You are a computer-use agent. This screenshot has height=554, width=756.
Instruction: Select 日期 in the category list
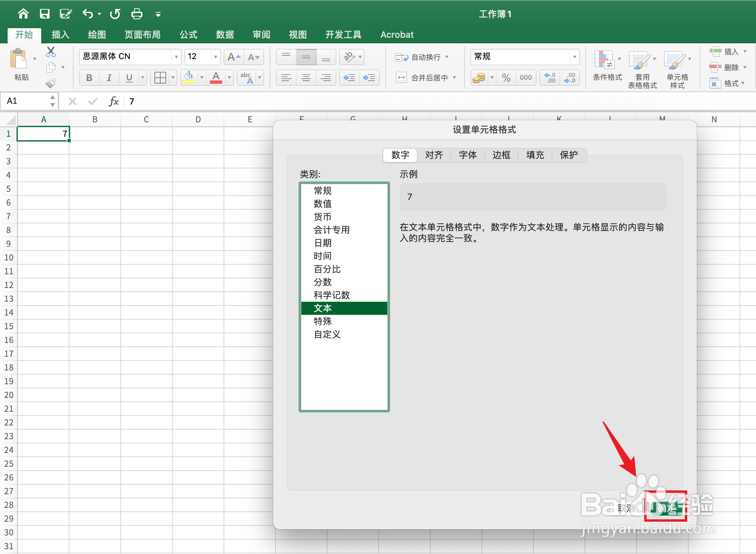(x=323, y=243)
